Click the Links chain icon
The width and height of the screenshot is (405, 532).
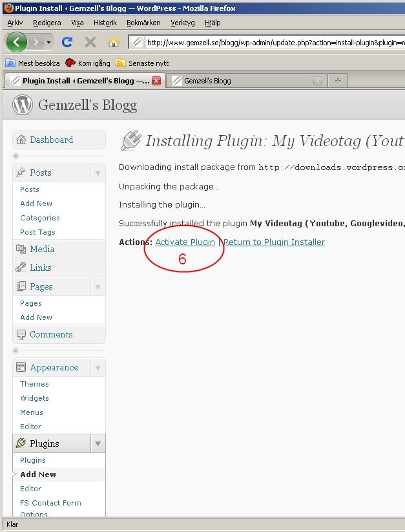(x=21, y=268)
